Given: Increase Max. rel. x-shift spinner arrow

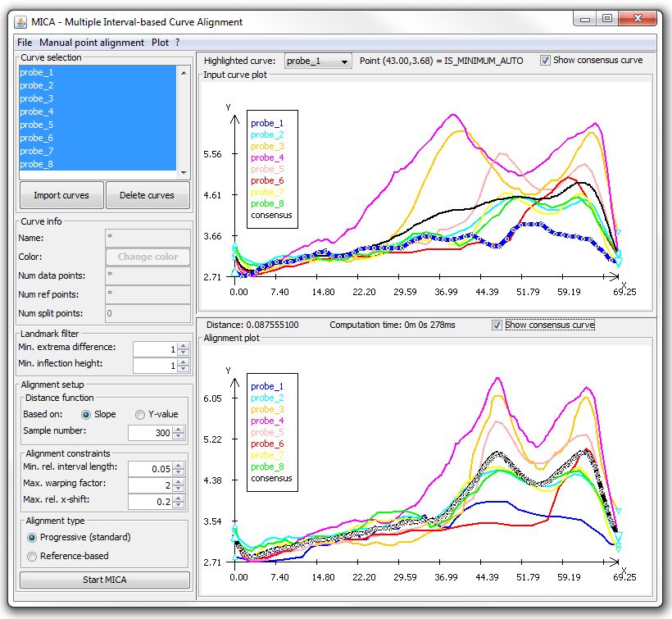Looking at the screenshot, I should (179, 498).
